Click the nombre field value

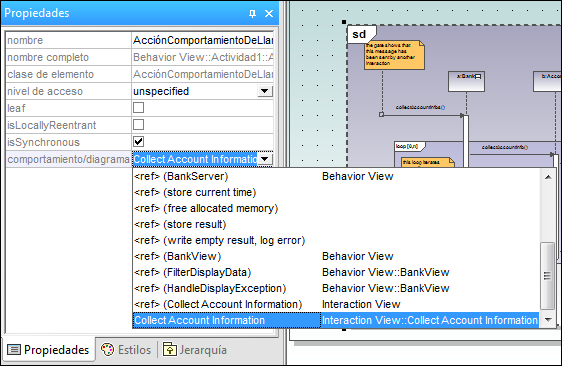tap(203, 40)
